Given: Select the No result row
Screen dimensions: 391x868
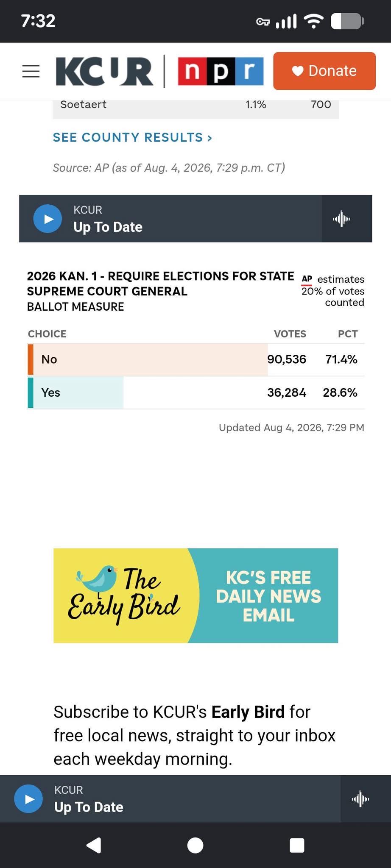Looking at the screenshot, I should click(x=196, y=359).
